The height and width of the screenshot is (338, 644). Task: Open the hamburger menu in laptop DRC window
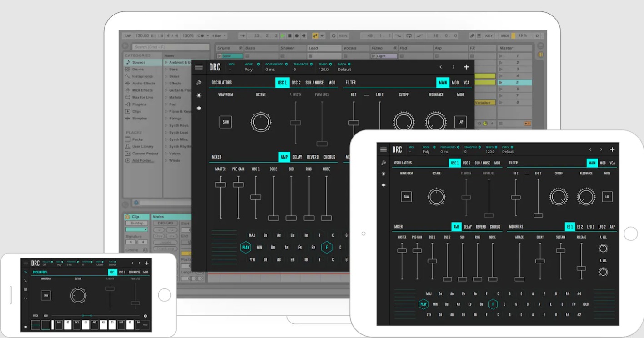click(199, 67)
